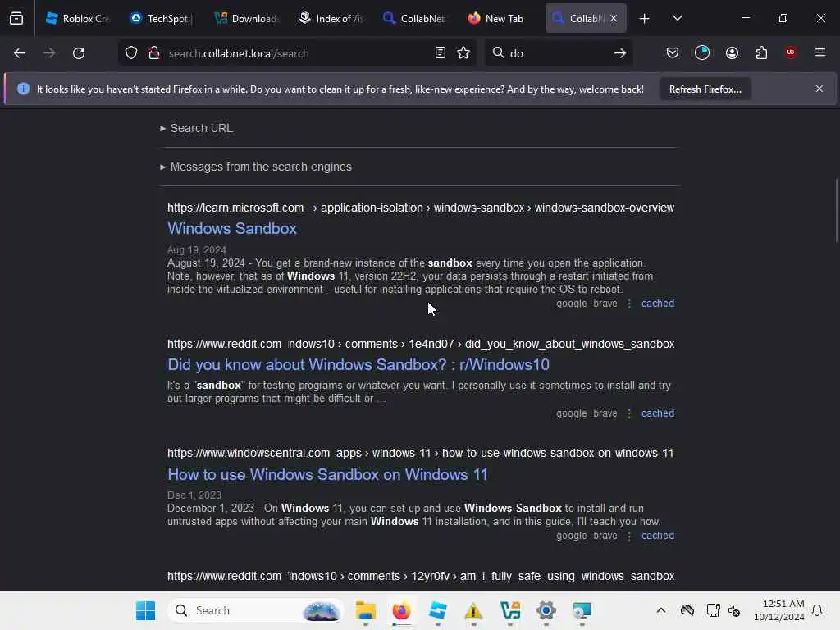840x630 pixels.
Task: Expand the Search URL section
Action: [197, 128]
